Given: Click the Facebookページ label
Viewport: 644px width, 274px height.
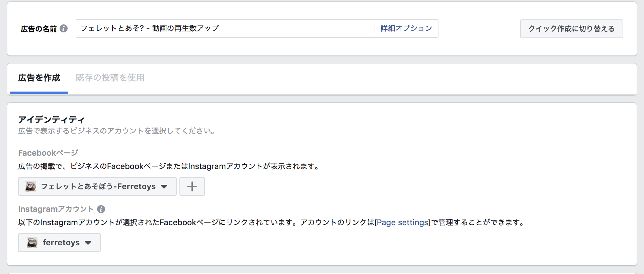Looking at the screenshot, I should 48,153.
